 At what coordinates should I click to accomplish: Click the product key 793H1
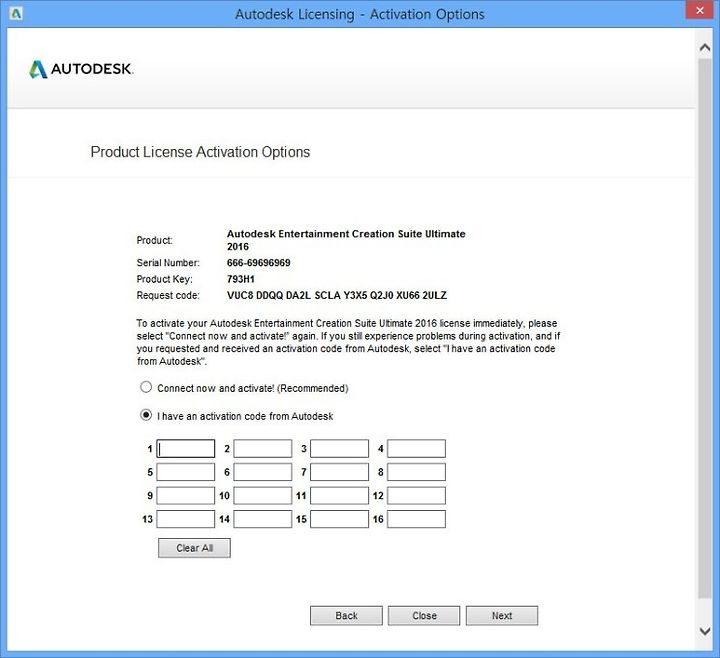[x=241, y=279]
